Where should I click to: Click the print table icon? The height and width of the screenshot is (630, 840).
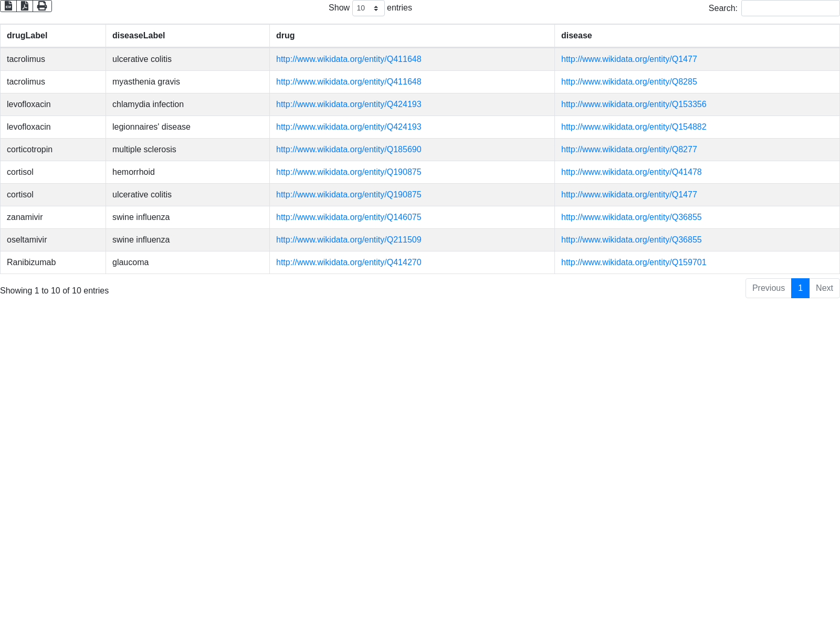(x=42, y=6)
